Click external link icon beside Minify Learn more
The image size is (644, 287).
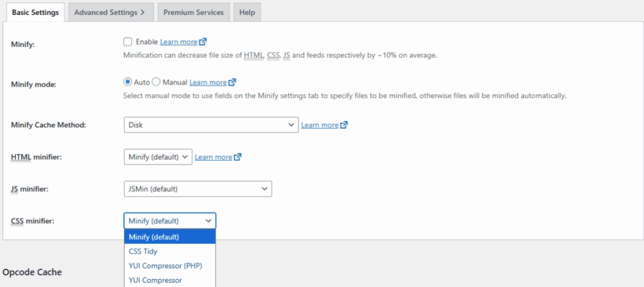(x=203, y=42)
